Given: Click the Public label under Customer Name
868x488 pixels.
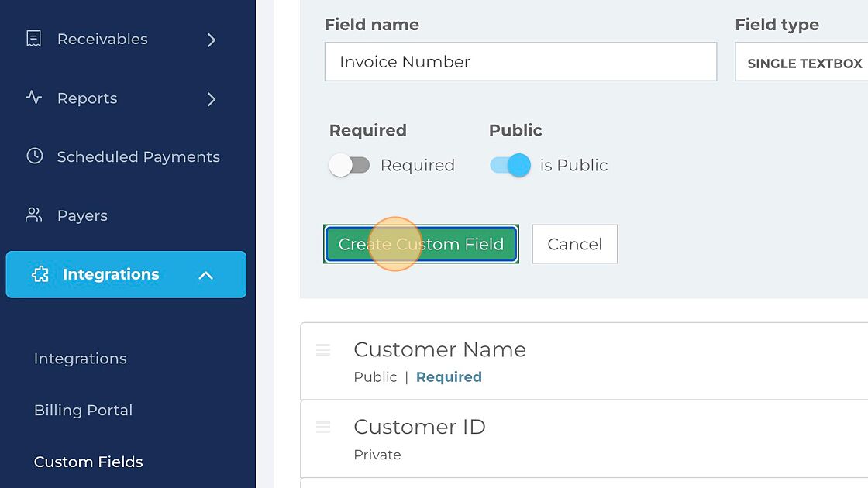Looking at the screenshot, I should point(375,376).
